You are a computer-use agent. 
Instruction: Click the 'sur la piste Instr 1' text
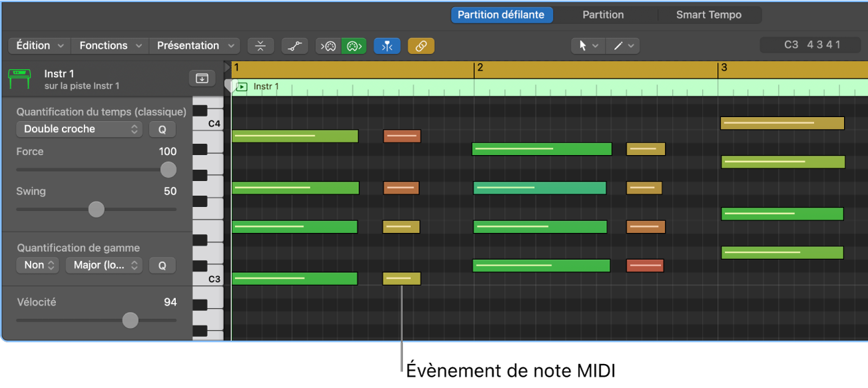pos(82,87)
